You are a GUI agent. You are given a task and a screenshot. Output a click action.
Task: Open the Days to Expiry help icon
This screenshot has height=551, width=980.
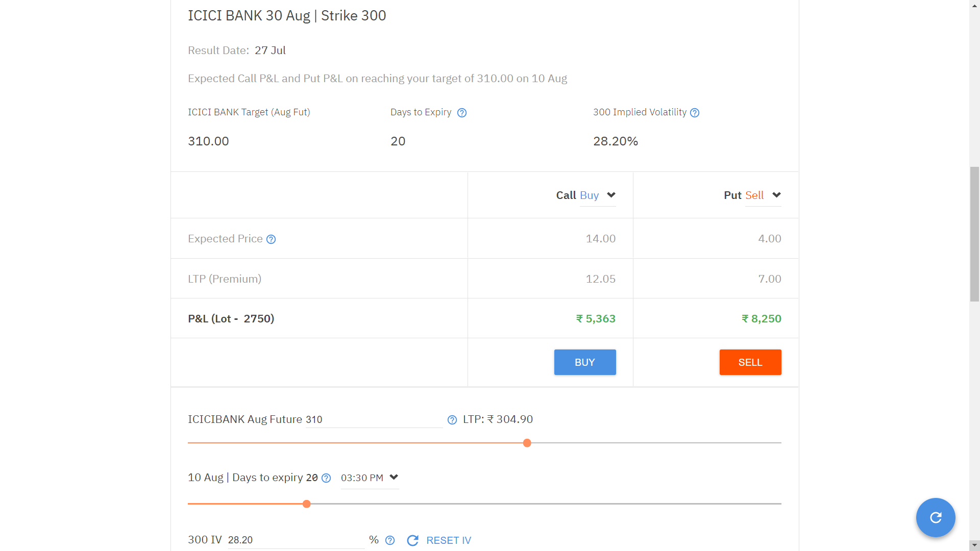462,113
